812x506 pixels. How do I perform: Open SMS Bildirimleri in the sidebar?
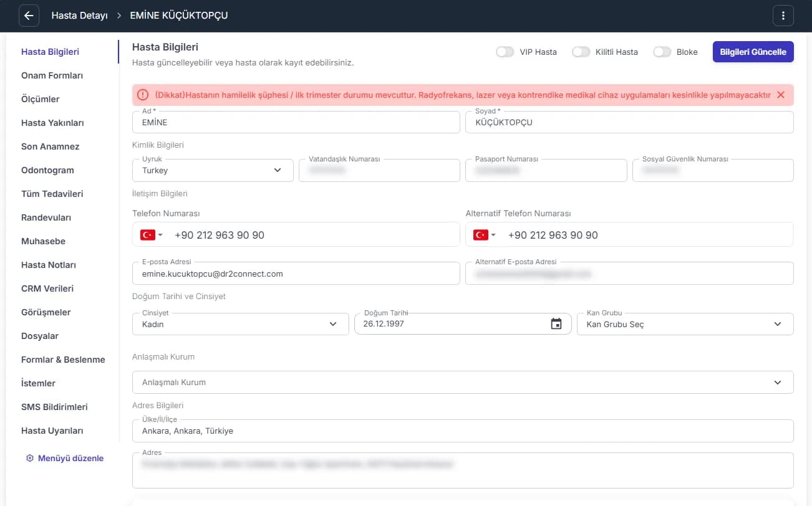pyautogui.click(x=54, y=407)
